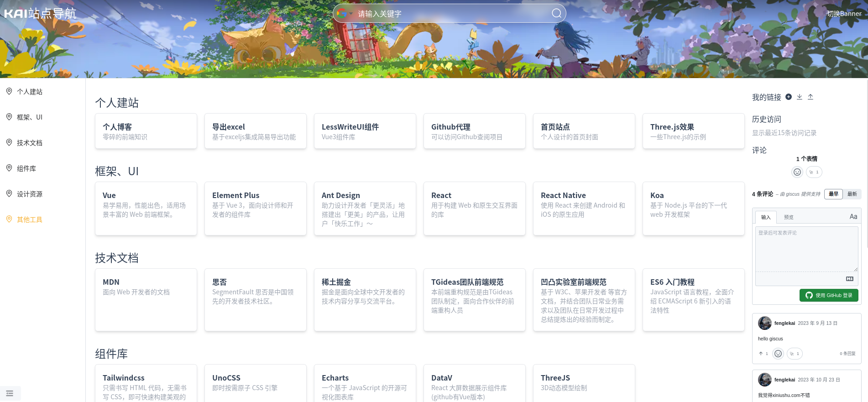The width and height of the screenshot is (868, 402).
Task: Open the Vue framework card
Action: [x=146, y=209]
